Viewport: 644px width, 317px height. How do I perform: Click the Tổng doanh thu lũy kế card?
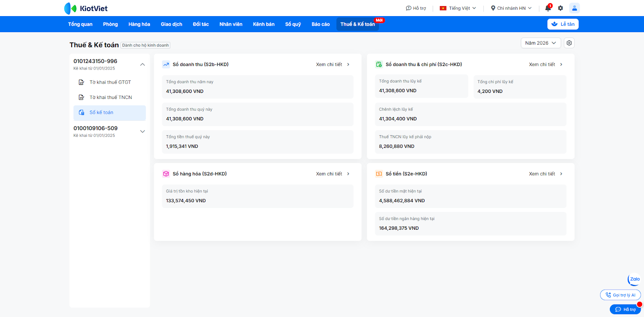pyautogui.click(x=421, y=86)
